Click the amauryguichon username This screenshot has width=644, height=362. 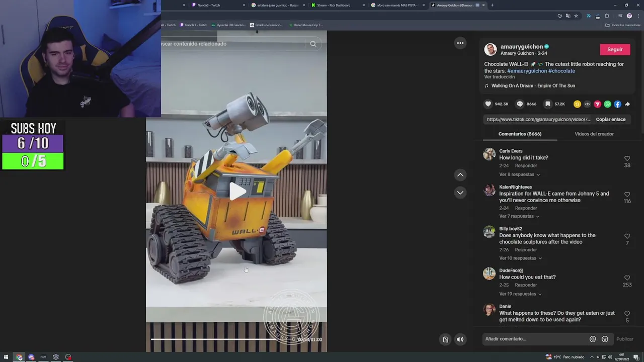521,47
